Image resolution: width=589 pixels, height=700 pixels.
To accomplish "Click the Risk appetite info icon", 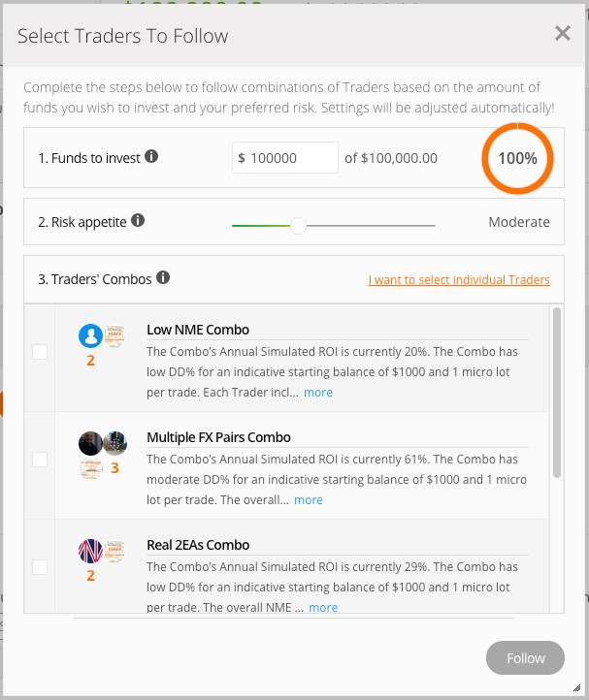I will coord(138,220).
